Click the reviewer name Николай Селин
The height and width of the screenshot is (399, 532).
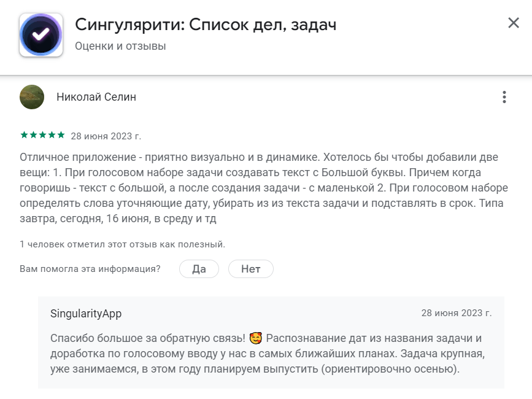click(95, 96)
